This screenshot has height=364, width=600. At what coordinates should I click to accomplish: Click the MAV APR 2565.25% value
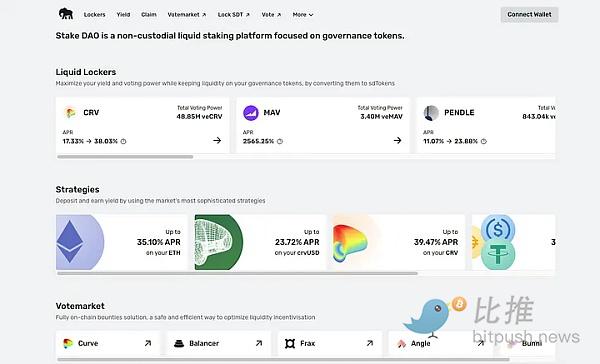258,141
